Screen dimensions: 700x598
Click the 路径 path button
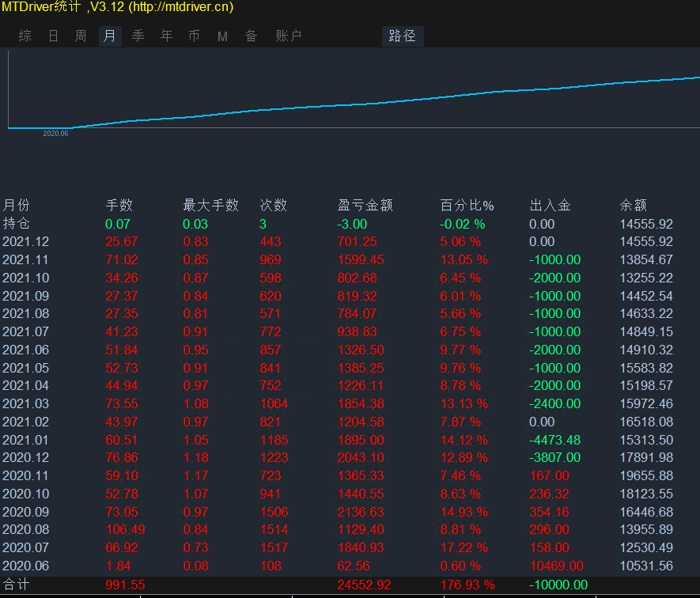pyautogui.click(x=403, y=36)
